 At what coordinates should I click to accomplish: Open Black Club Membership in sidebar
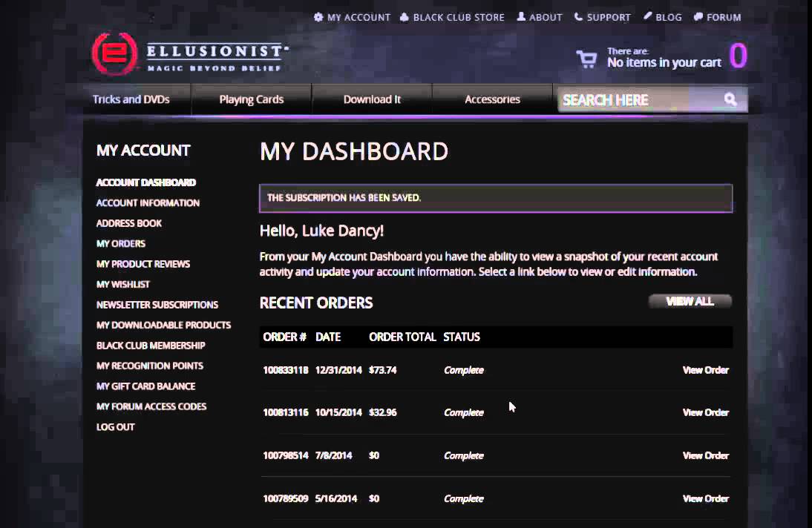pos(151,346)
